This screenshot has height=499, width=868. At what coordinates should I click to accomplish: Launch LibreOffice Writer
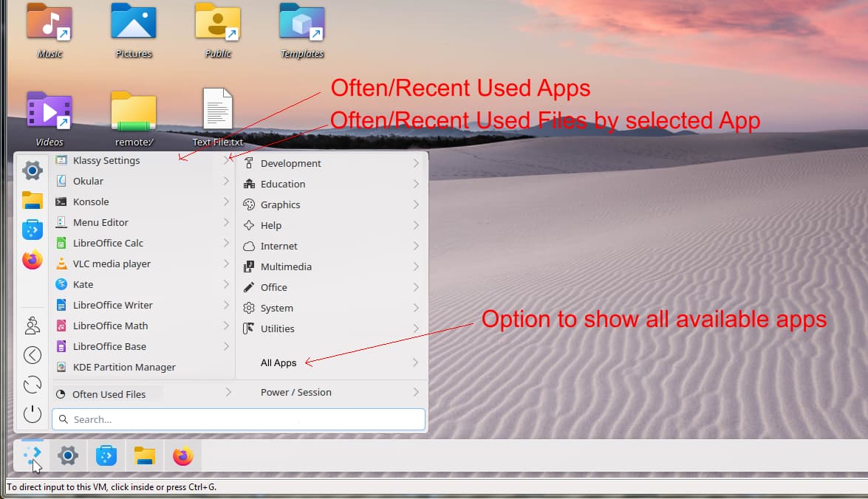click(111, 305)
